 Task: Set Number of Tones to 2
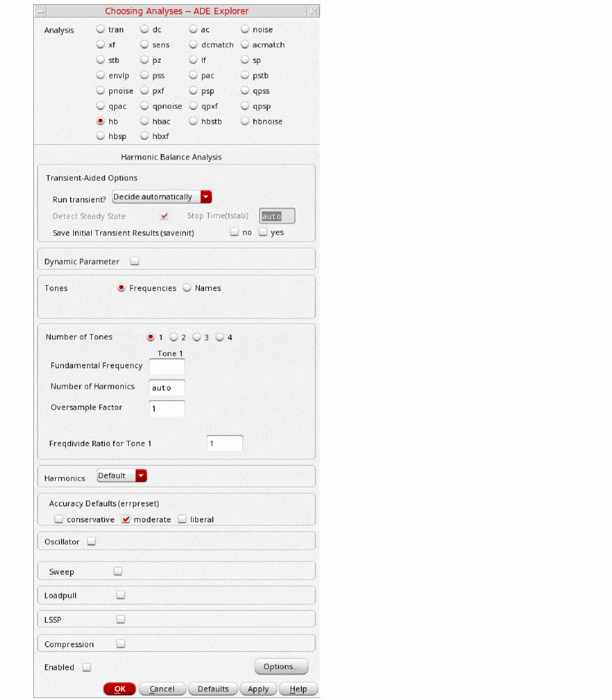coord(174,337)
